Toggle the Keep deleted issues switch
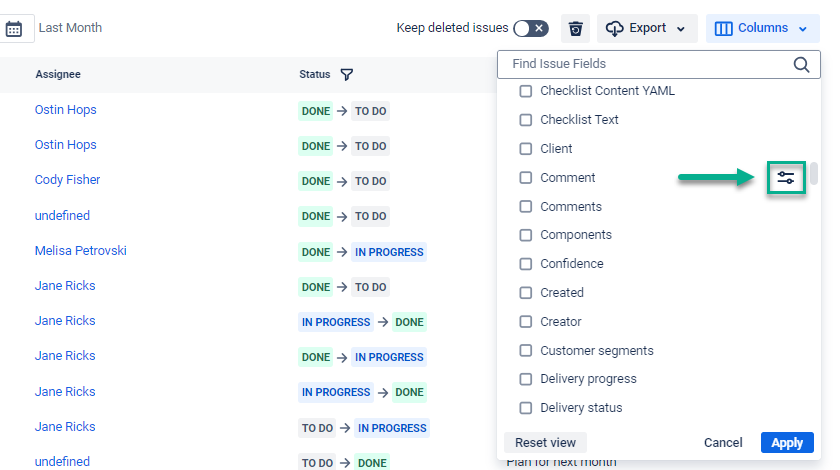Screen dimensions: 840x470 [x=530, y=28]
